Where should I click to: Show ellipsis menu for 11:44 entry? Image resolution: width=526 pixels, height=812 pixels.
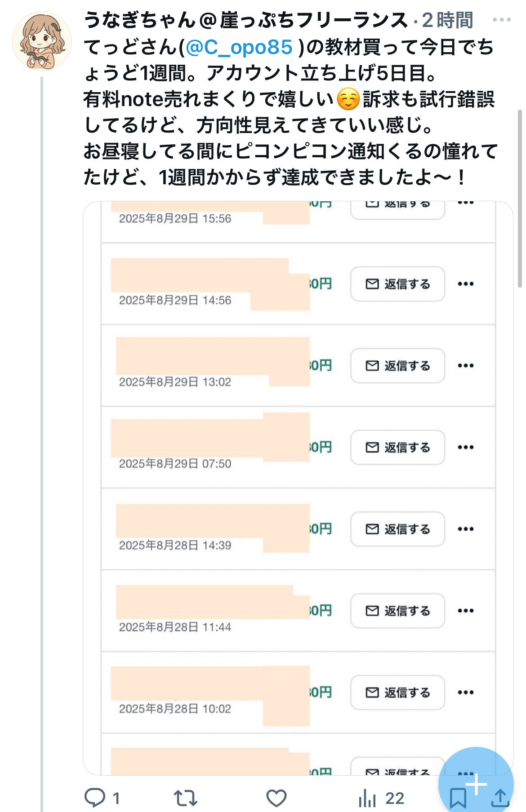(466, 611)
